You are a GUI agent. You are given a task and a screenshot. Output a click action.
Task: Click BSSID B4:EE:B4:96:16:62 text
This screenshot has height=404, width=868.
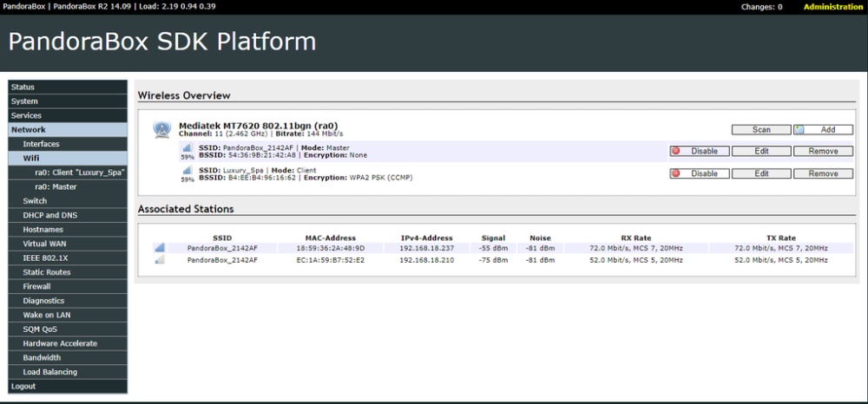pyautogui.click(x=247, y=178)
